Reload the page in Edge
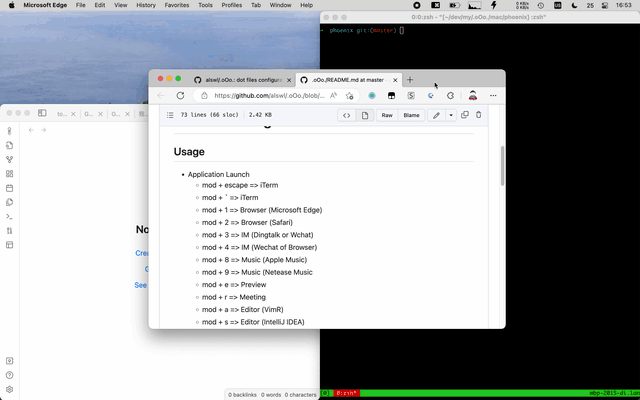Viewport: 640px width, 400px height. click(x=180, y=96)
